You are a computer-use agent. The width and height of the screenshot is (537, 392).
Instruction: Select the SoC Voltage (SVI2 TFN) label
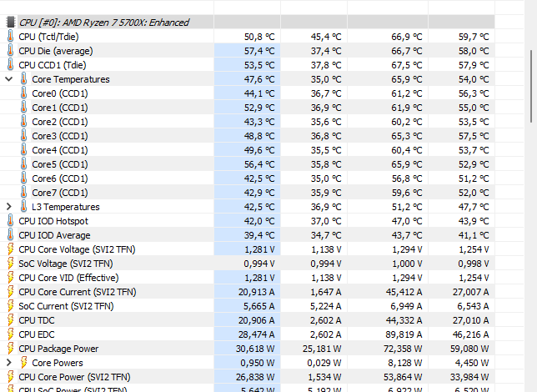(66, 264)
